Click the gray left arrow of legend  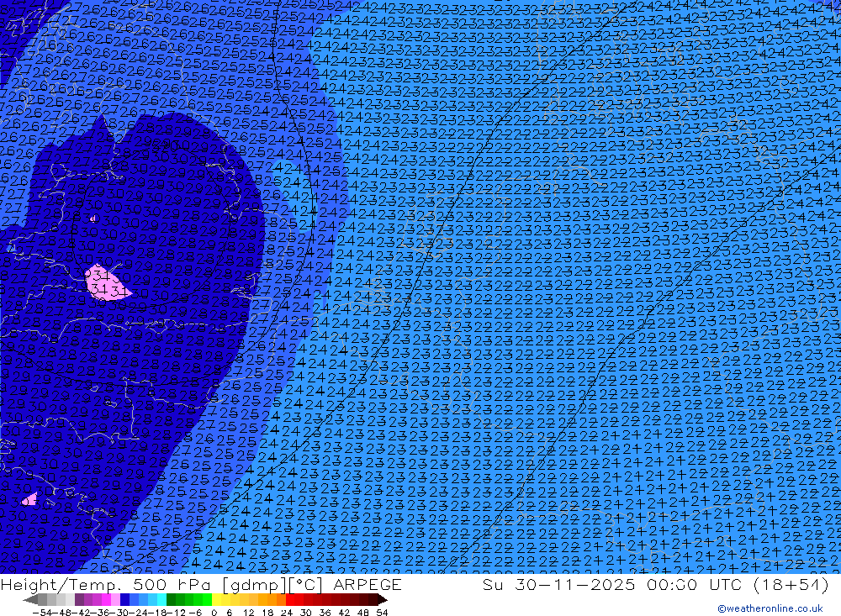(30, 599)
